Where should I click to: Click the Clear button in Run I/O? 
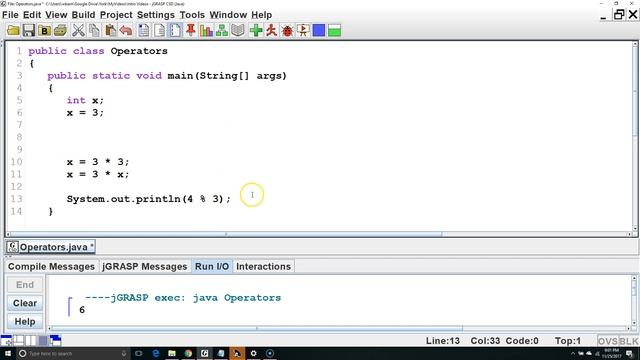pyautogui.click(x=25, y=303)
